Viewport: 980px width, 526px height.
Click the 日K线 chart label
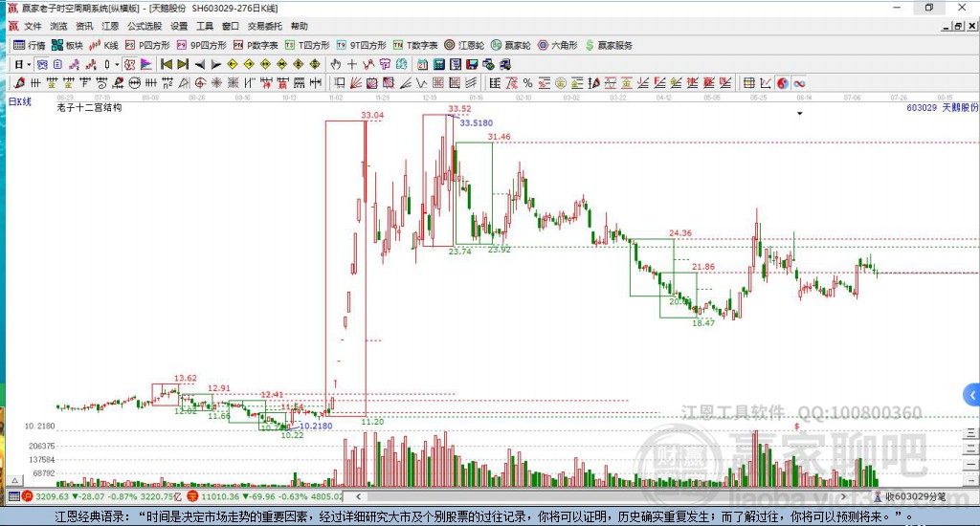point(19,101)
